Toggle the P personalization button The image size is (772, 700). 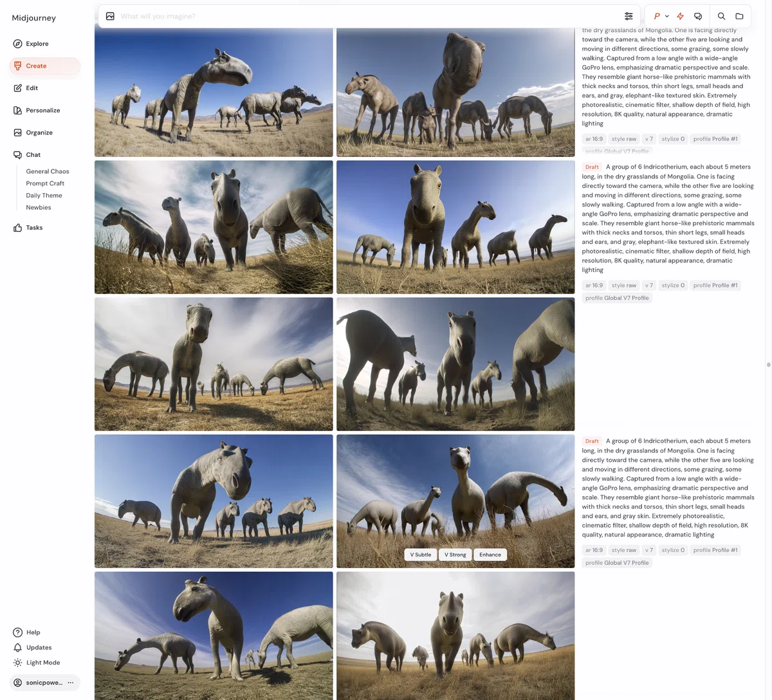(x=657, y=16)
